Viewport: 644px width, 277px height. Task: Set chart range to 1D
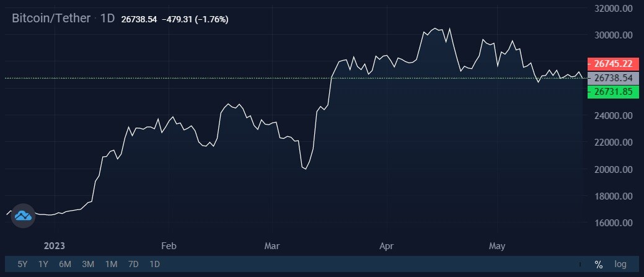154,264
